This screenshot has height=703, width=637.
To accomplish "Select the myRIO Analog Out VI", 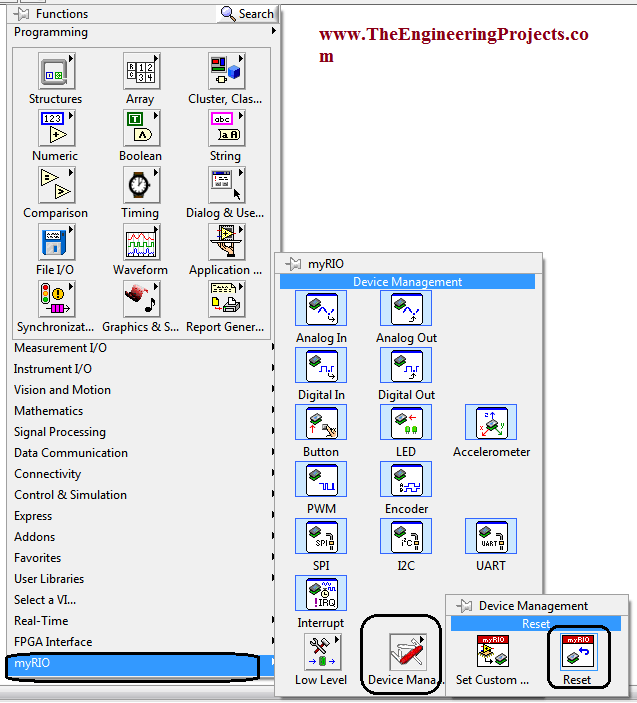I will tap(406, 308).
